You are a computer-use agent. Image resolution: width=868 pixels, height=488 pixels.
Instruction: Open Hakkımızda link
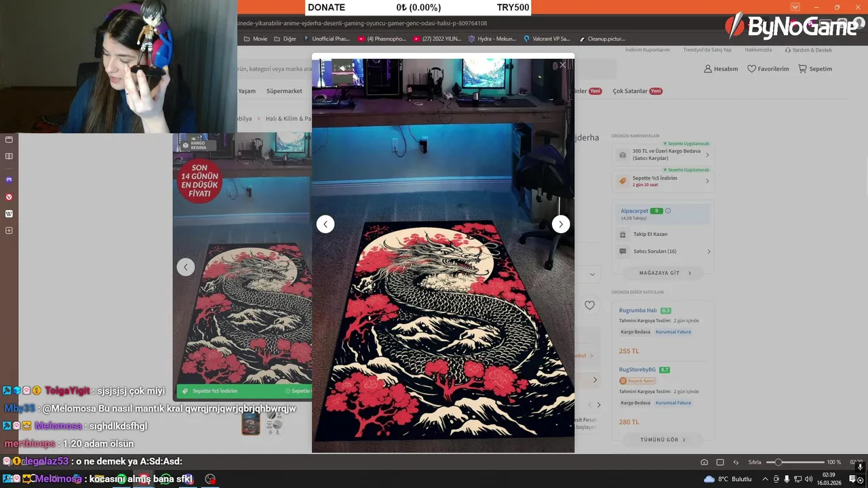[758, 50]
